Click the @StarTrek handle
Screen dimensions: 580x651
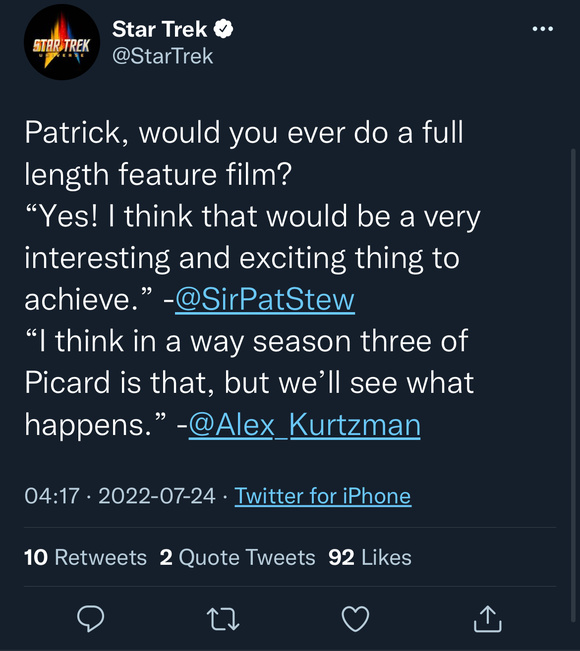coord(163,56)
